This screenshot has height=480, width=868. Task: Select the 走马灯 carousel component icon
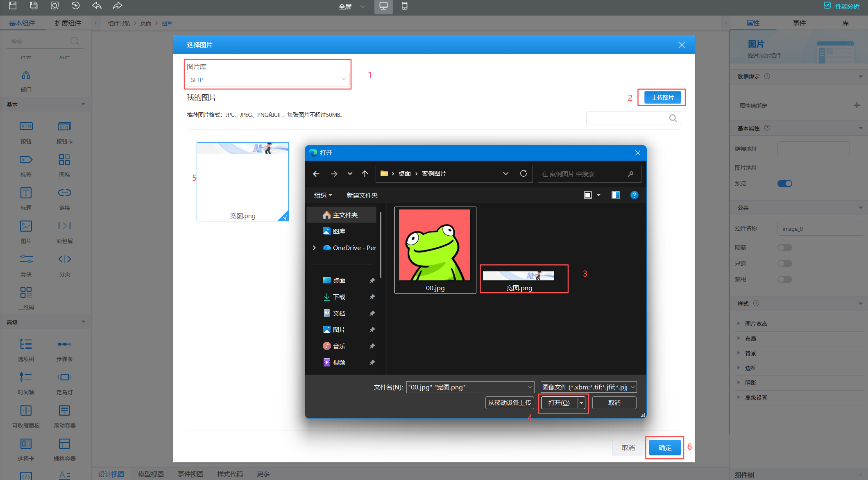[x=64, y=377]
